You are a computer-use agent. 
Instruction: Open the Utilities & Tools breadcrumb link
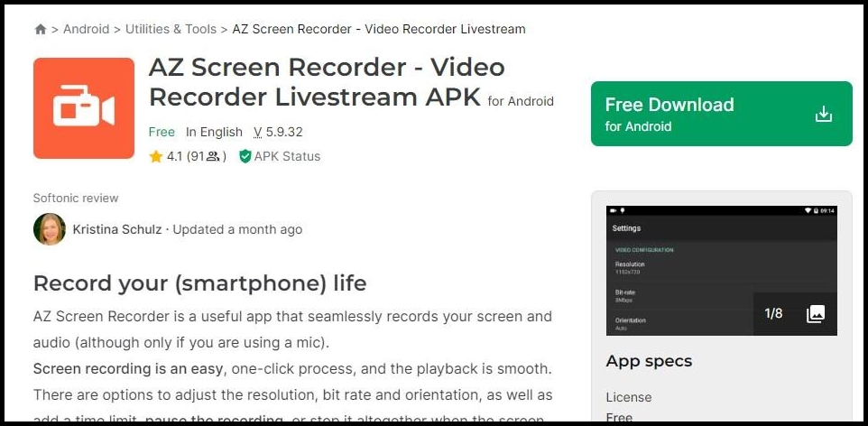tap(171, 30)
